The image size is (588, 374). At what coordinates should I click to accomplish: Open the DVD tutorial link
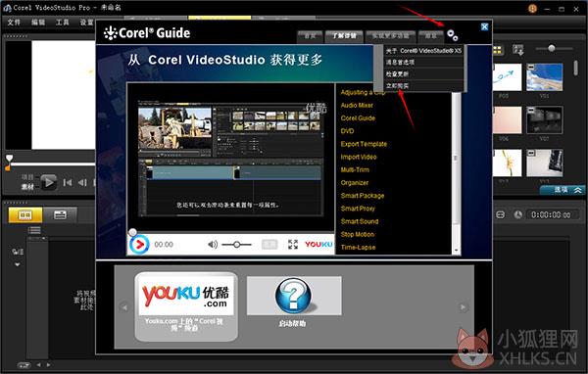347,131
